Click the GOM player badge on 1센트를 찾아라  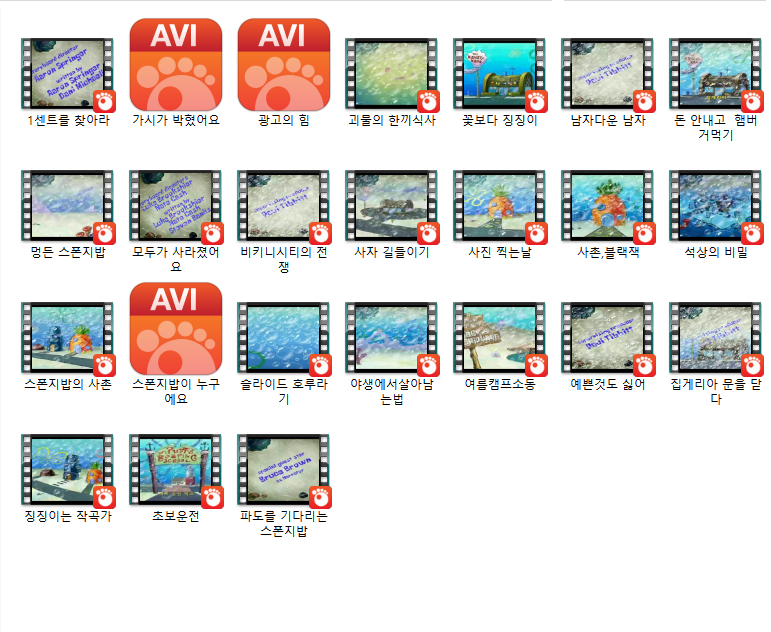pos(104,102)
